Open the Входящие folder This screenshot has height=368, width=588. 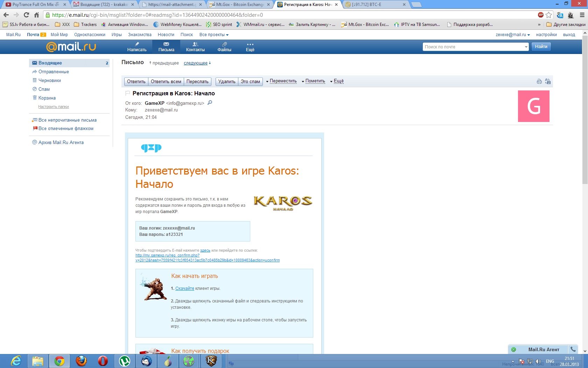click(x=69, y=63)
